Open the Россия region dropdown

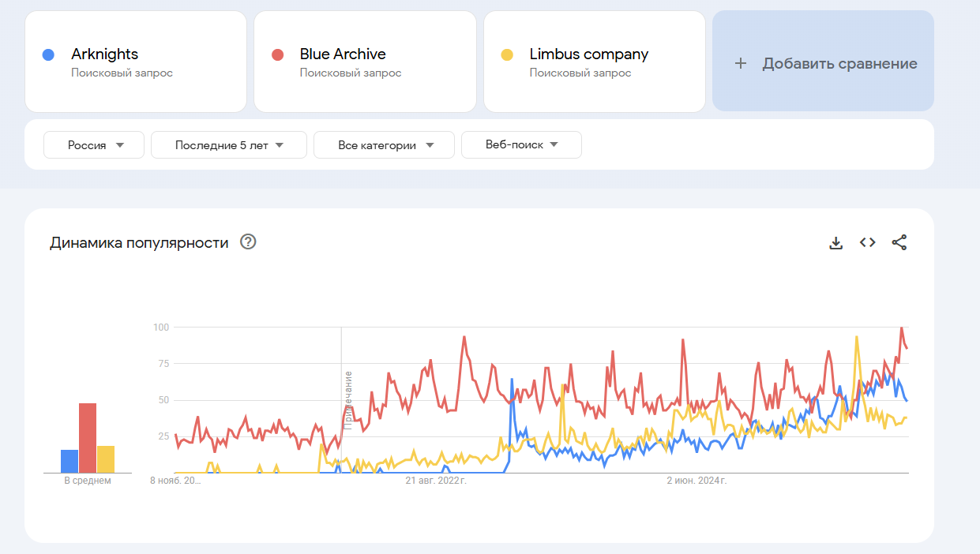pos(94,145)
